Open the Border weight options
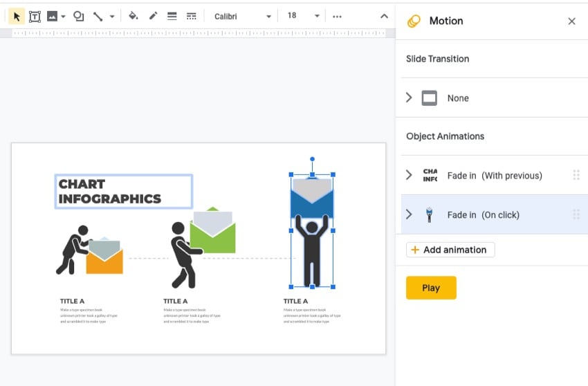 172,16
